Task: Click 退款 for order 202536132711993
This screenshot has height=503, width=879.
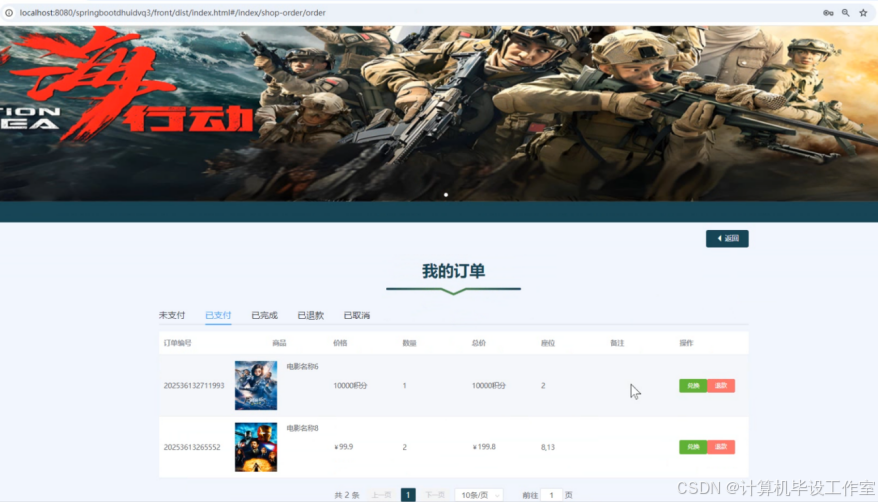Action: pyautogui.click(x=721, y=386)
